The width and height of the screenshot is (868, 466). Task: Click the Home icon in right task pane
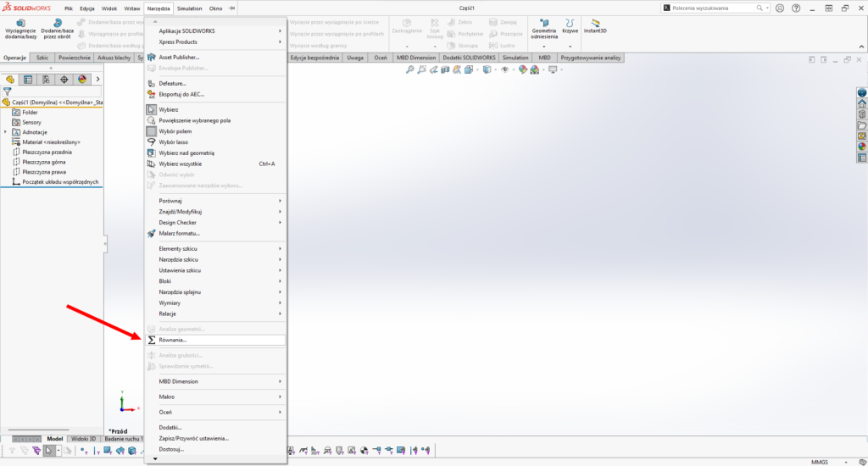(862, 103)
